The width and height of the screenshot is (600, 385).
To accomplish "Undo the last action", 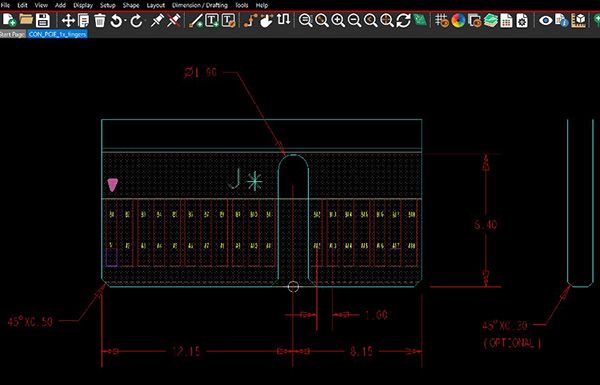I will [115, 20].
